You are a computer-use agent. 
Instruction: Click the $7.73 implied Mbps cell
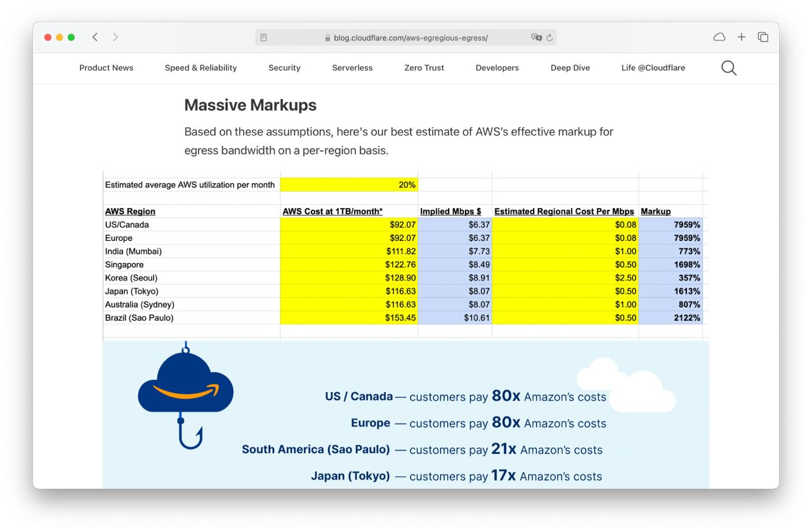[x=455, y=251]
